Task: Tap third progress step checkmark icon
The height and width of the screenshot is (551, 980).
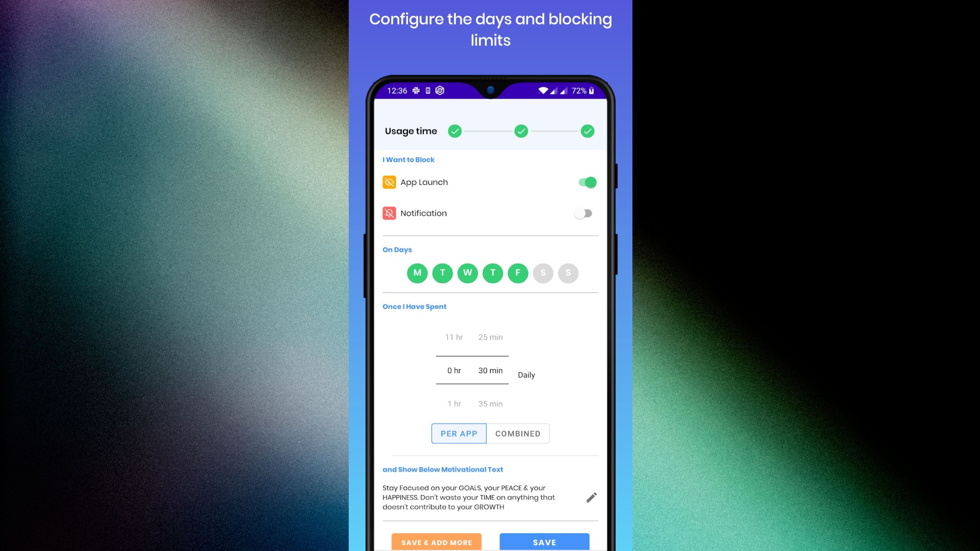Action: click(587, 131)
